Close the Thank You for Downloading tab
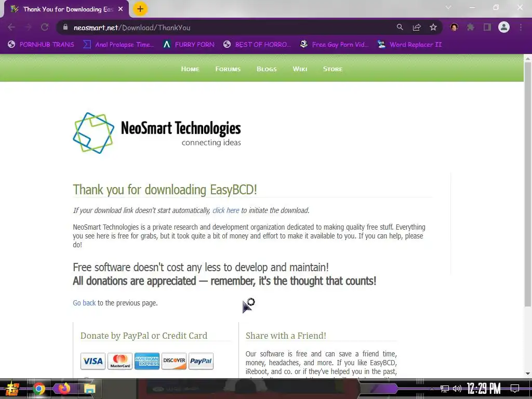Viewport: 532px width, 399px height. click(x=121, y=9)
